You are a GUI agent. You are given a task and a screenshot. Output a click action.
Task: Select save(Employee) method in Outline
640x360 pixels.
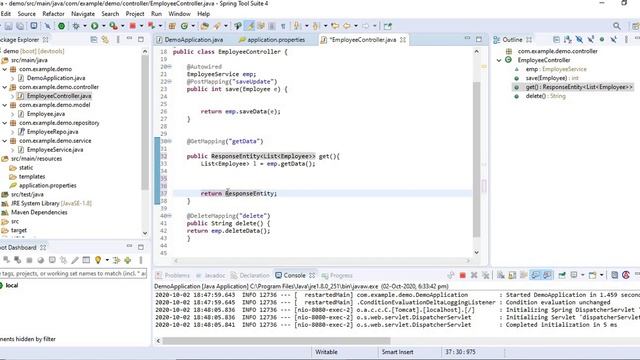coord(552,78)
